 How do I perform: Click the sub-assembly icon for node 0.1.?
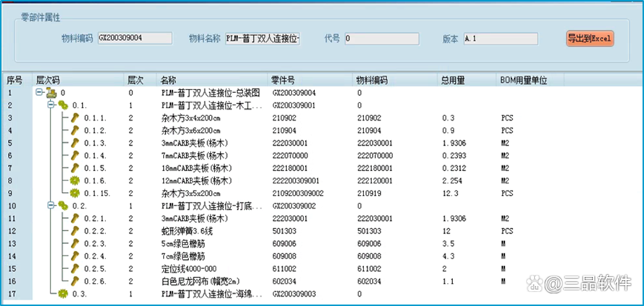63,105
